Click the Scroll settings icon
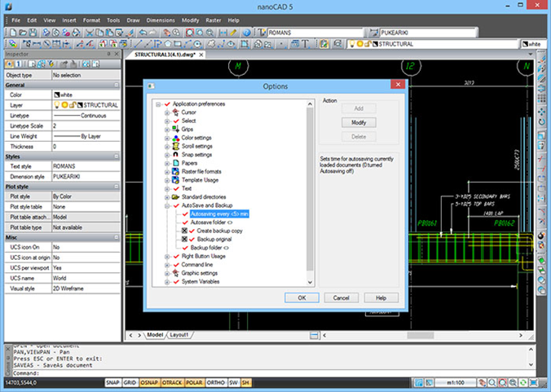 click(x=174, y=147)
